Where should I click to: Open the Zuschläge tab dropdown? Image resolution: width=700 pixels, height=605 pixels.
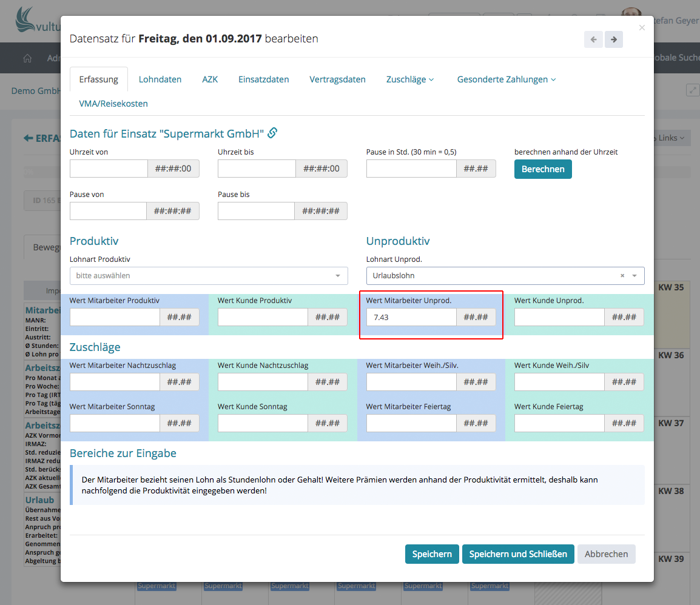click(410, 79)
